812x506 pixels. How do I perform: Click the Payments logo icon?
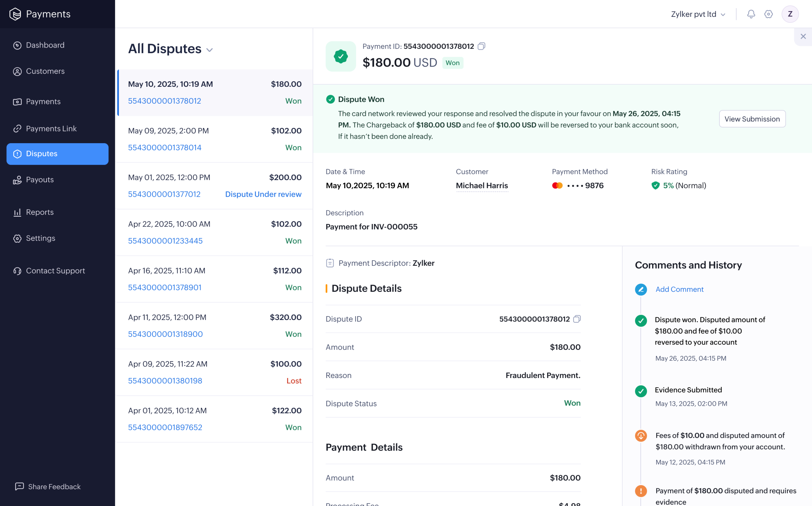(15, 14)
